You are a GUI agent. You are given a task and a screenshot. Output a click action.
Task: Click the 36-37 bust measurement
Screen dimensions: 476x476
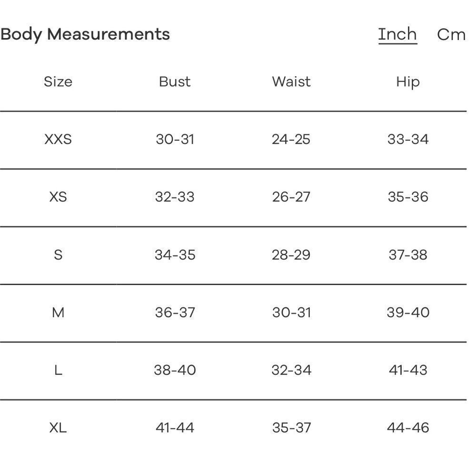click(x=175, y=312)
